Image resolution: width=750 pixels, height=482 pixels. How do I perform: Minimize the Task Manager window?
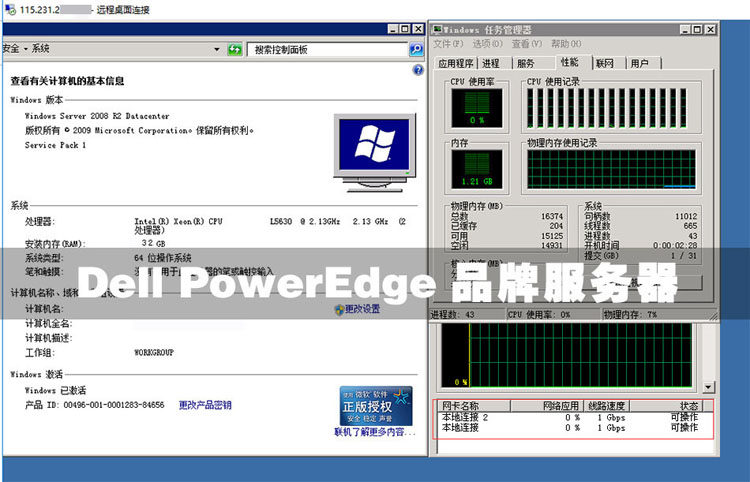point(685,30)
